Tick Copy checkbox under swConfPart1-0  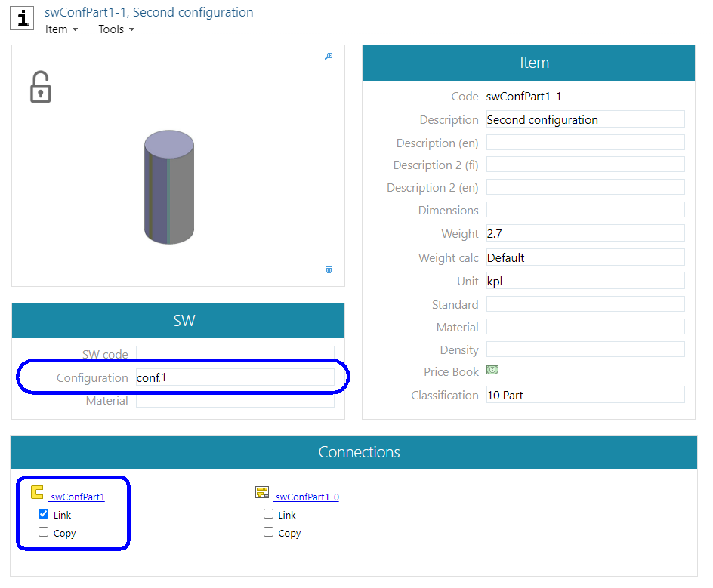click(x=268, y=532)
